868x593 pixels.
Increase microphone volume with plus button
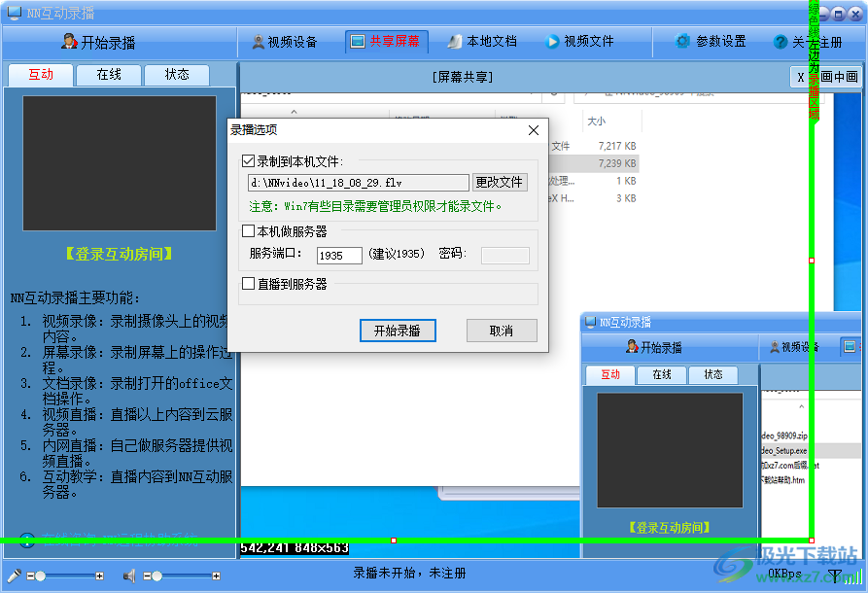pyautogui.click(x=100, y=576)
